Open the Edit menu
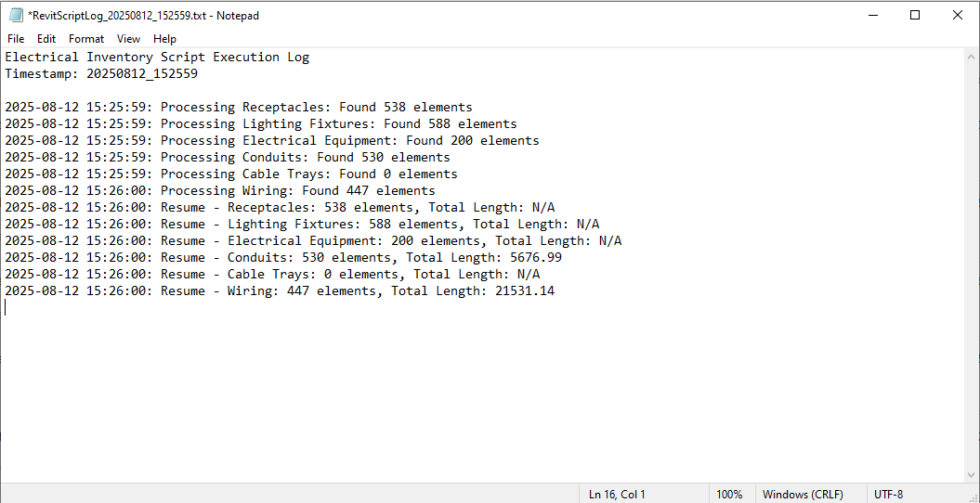The height and width of the screenshot is (503, 980). point(46,39)
